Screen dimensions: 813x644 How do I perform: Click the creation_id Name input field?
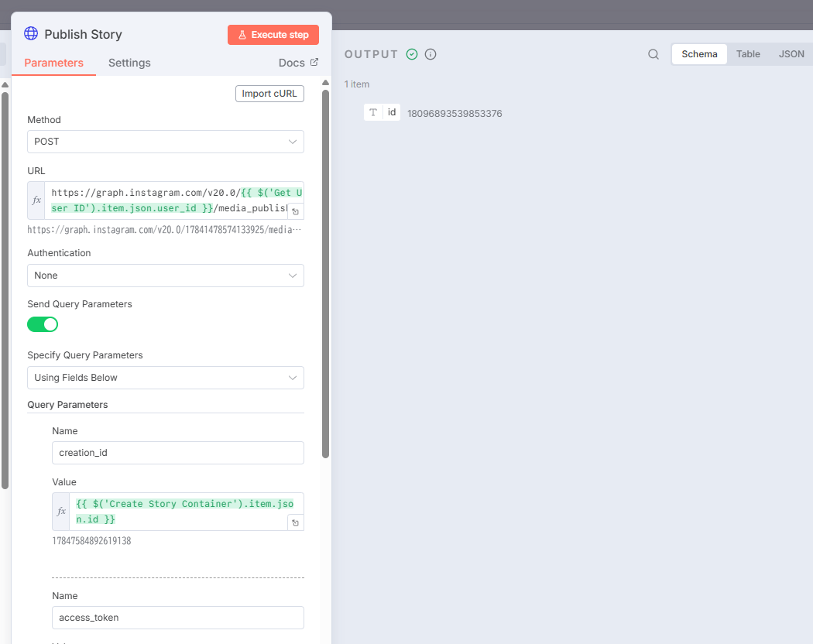point(177,453)
